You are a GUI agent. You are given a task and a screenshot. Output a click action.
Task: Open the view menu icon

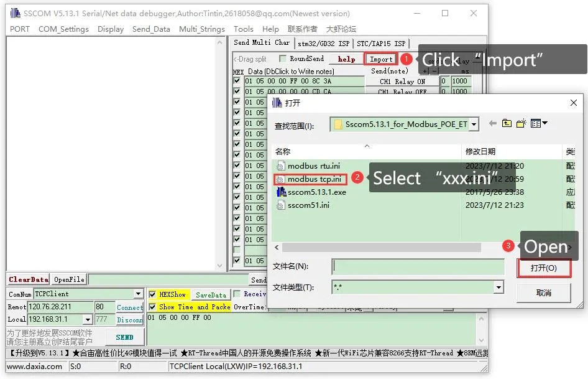tap(539, 124)
